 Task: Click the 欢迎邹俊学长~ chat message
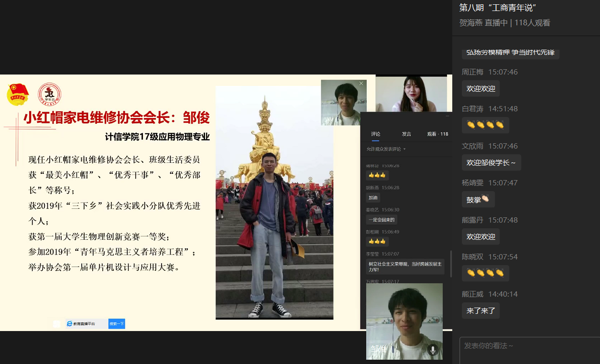[491, 162]
